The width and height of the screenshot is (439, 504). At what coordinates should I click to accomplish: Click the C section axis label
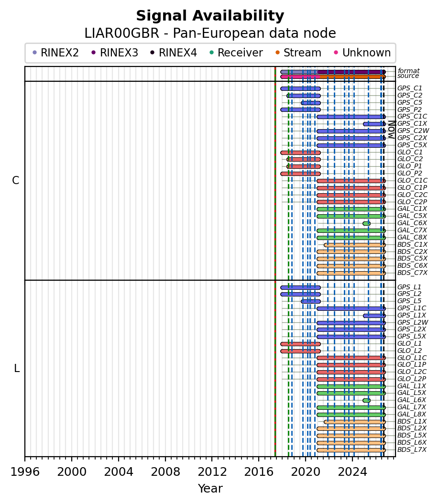coord(16,181)
